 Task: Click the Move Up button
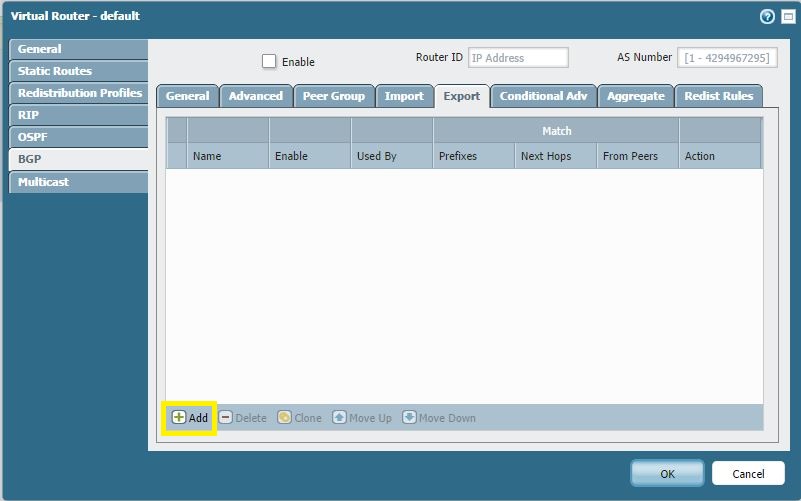(362, 418)
